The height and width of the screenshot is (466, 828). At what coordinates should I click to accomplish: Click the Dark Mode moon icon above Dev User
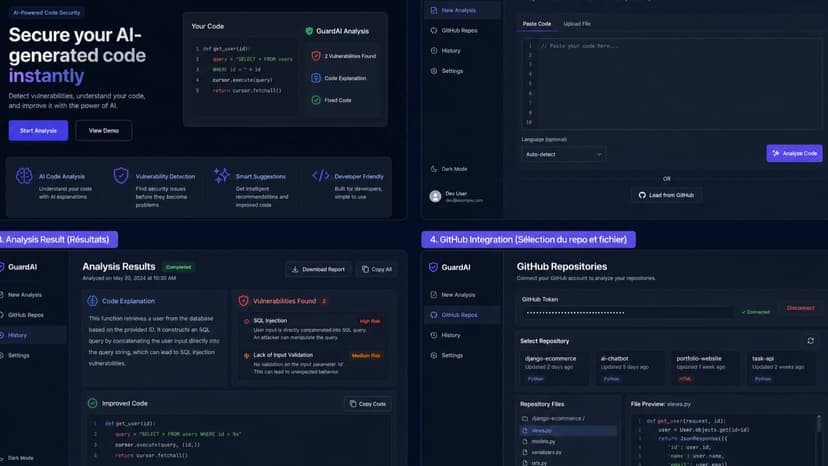pos(434,169)
